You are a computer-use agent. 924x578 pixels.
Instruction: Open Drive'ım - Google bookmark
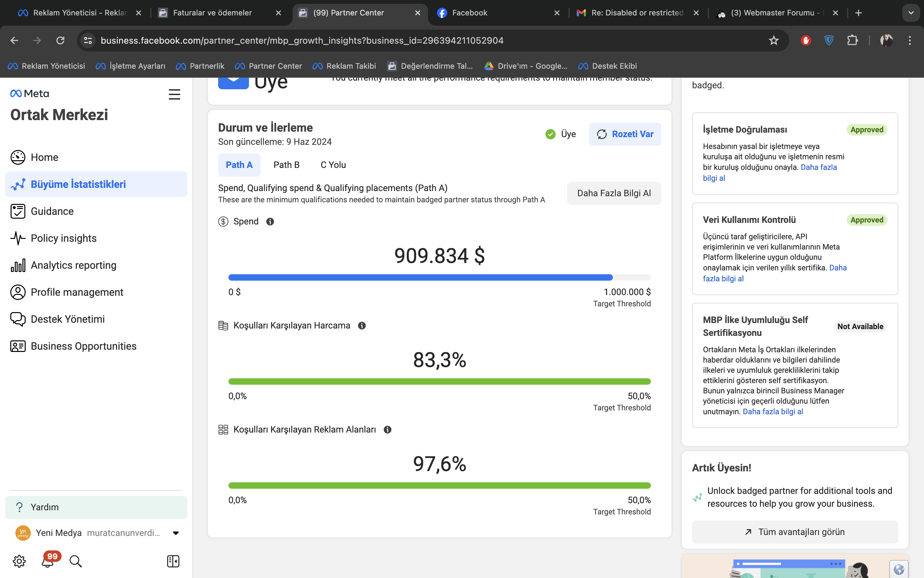point(526,66)
